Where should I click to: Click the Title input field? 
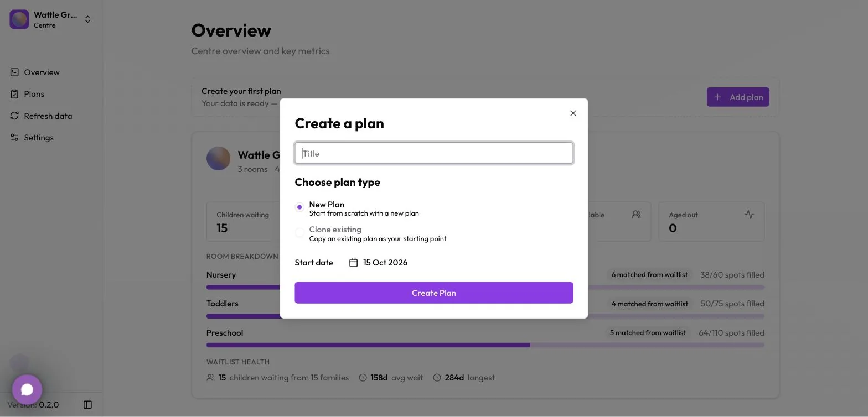point(434,153)
